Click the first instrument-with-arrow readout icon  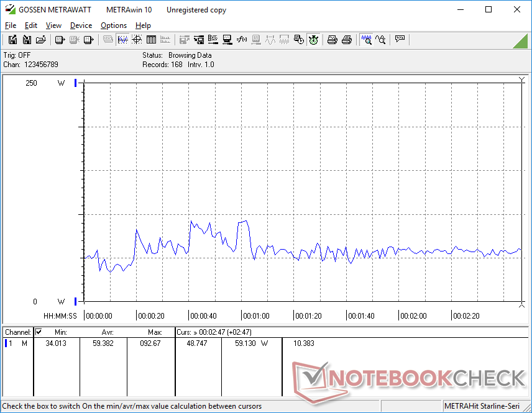coord(60,40)
